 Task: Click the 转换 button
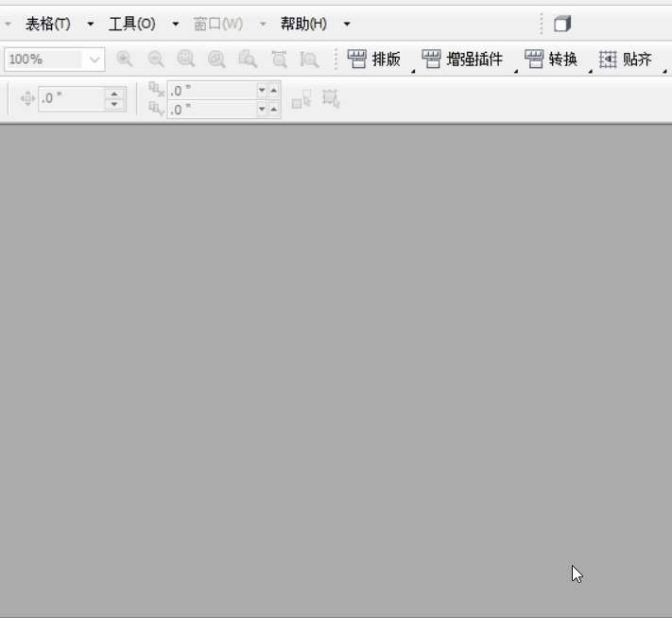(x=552, y=60)
